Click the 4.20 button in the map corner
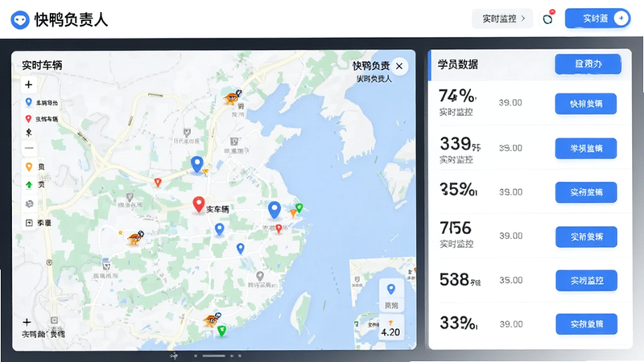The width and height of the screenshot is (644, 362). (x=390, y=327)
